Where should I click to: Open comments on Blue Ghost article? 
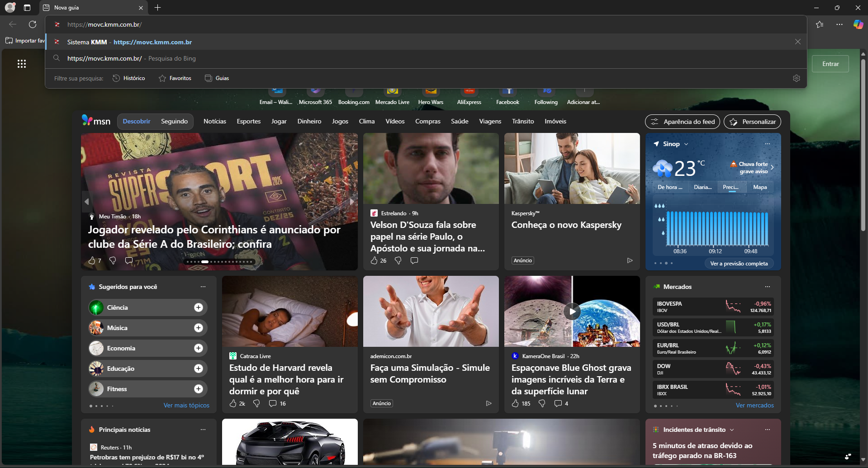(x=558, y=403)
